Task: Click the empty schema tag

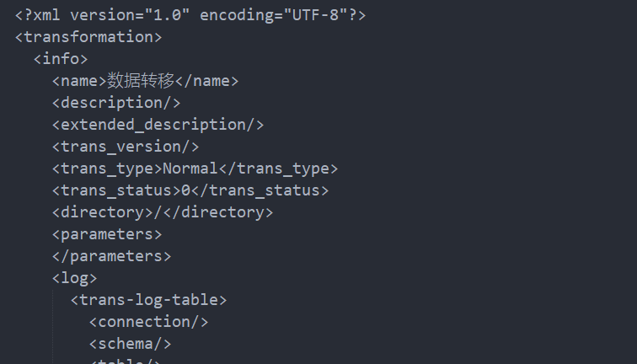Action: [x=130, y=344]
